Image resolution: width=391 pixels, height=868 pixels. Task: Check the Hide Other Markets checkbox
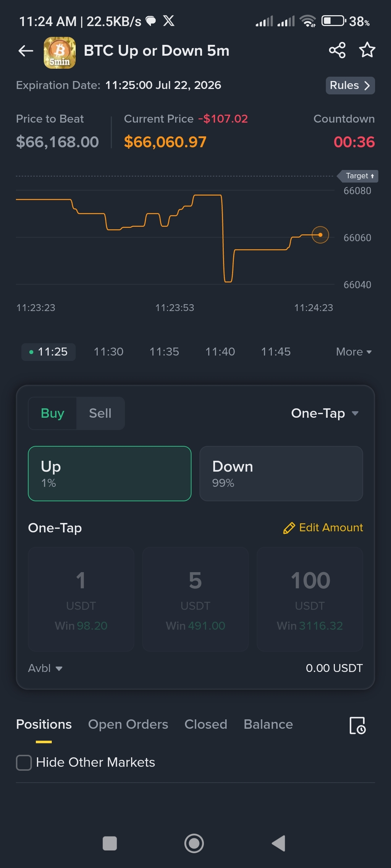[24, 763]
